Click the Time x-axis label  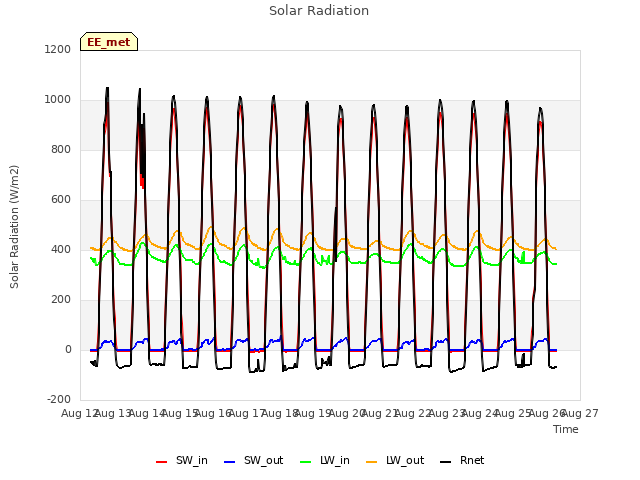coord(566,429)
